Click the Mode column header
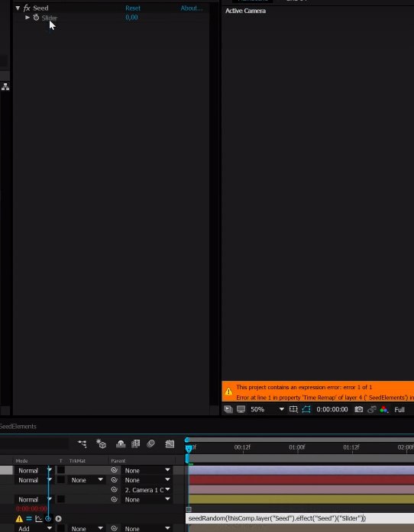Screen dimensions: 414x532 [x=21, y=461]
